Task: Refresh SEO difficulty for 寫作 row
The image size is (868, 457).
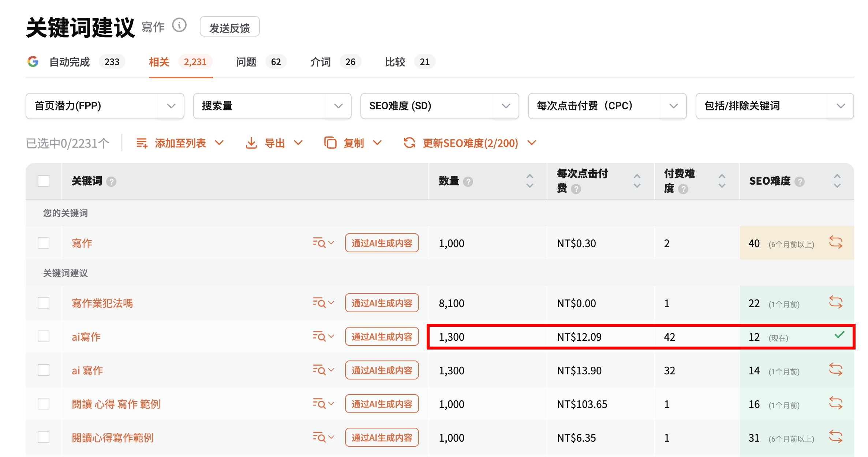Action: (836, 242)
